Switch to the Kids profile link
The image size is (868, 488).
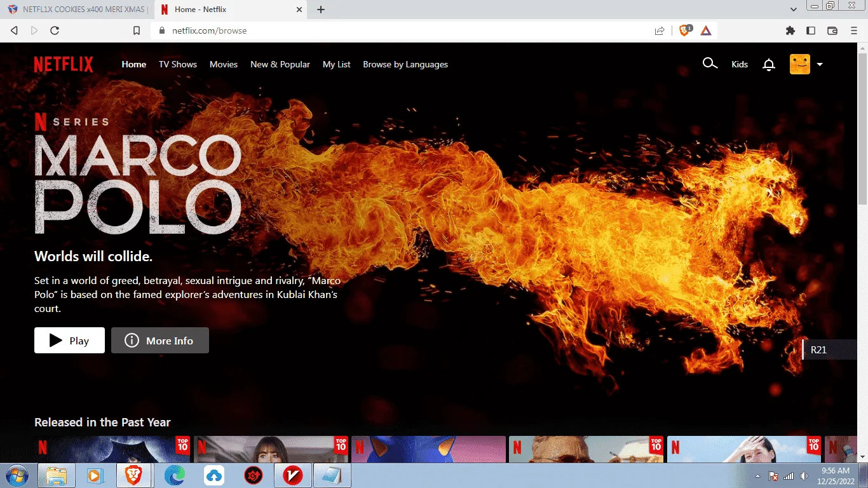740,64
